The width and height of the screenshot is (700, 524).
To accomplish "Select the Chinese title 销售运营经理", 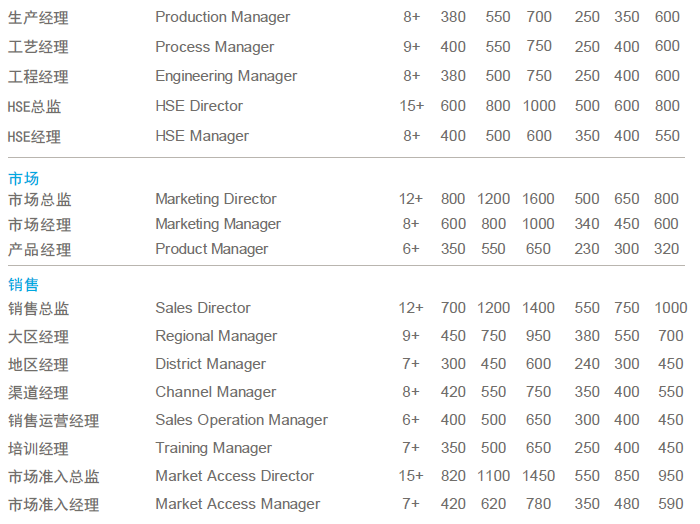I will click(x=54, y=421).
